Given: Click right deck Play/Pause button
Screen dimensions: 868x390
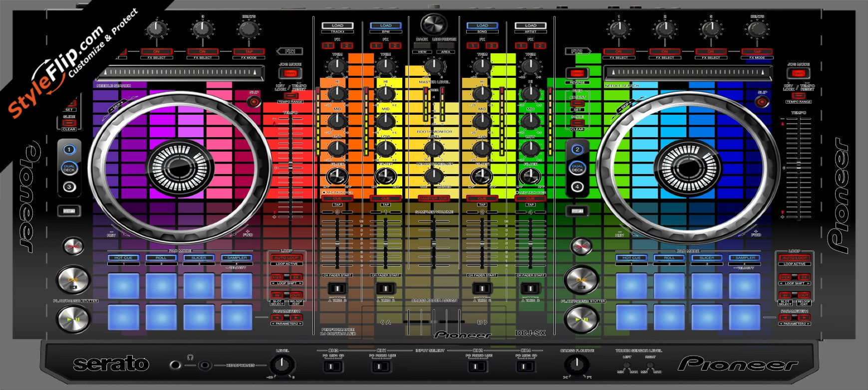Looking at the screenshot, I should pyautogui.click(x=581, y=318).
